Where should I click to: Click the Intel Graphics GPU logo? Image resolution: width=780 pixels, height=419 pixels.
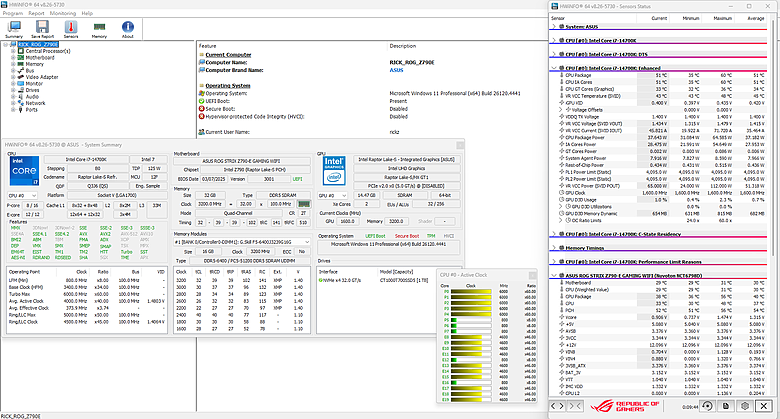click(334, 171)
